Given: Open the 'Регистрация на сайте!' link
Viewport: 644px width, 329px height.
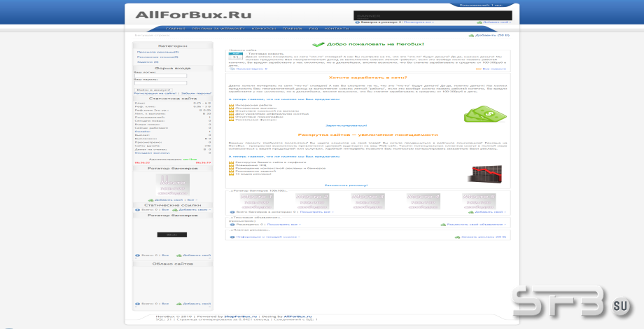Looking at the screenshot, I should (x=155, y=94).
